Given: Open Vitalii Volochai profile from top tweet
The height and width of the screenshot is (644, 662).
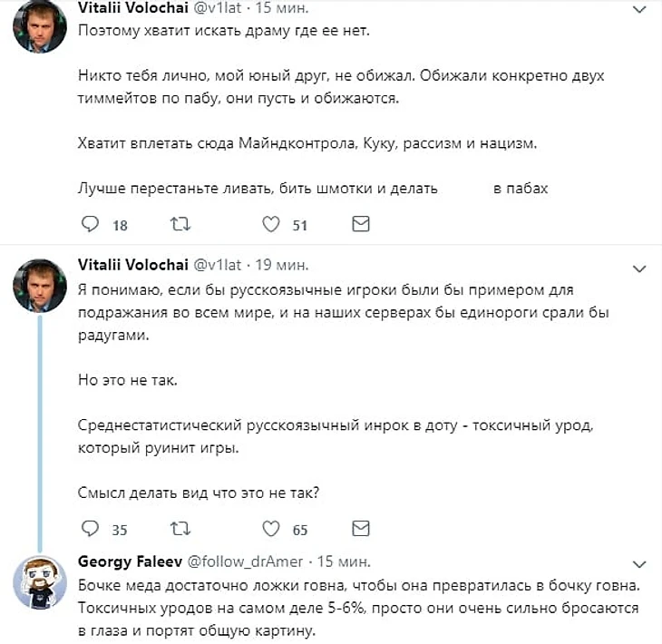Looking at the screenshot, I should pyautogui.click(x=132, y=8).
